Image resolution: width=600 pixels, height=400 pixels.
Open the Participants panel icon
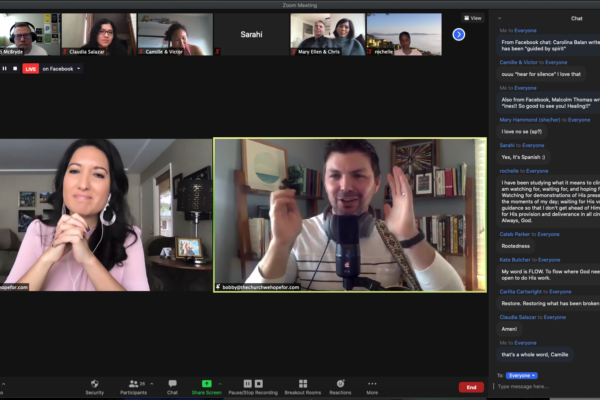click(x=134, y=384)
